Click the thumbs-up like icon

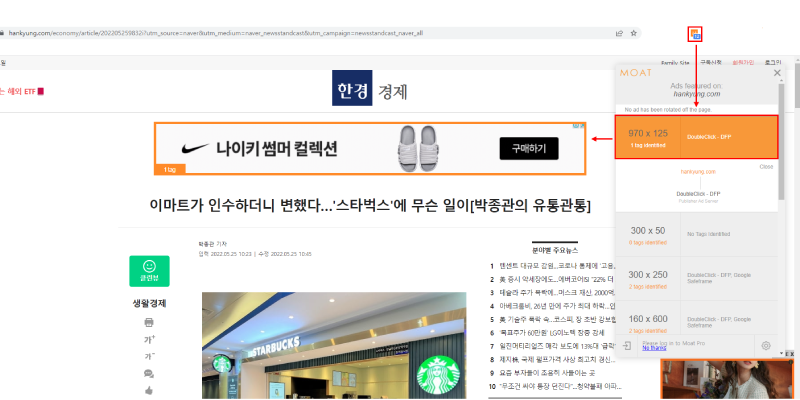click(149, 390)
